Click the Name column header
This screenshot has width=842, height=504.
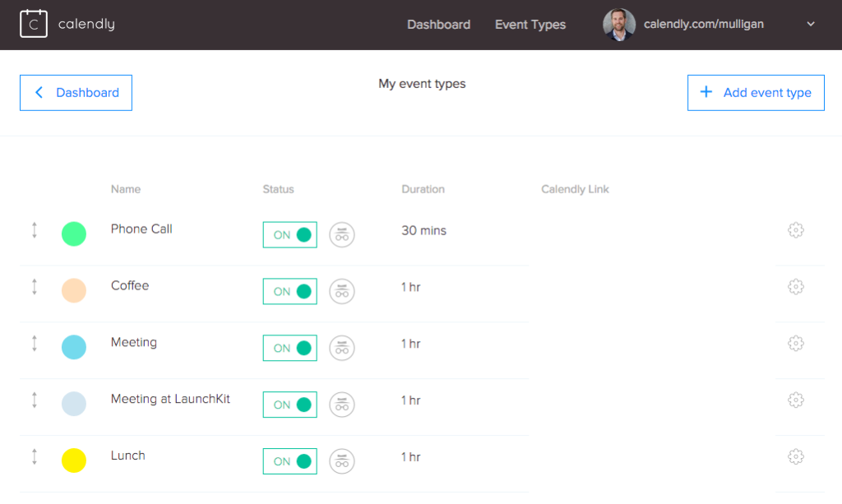(126, 189)
